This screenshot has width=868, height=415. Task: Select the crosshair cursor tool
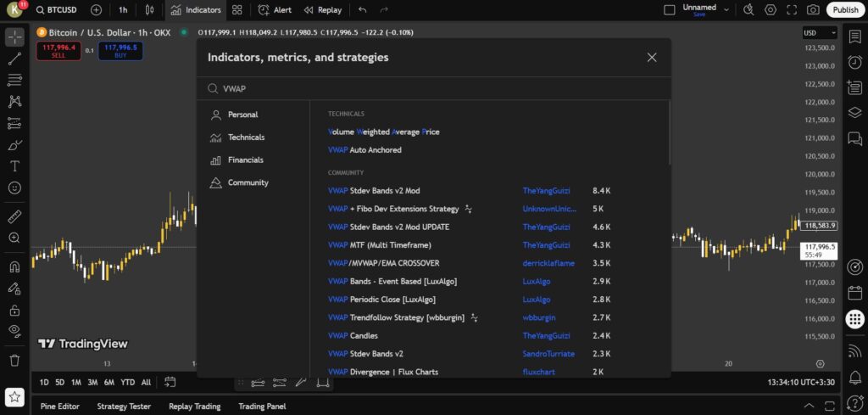(15, 37)
